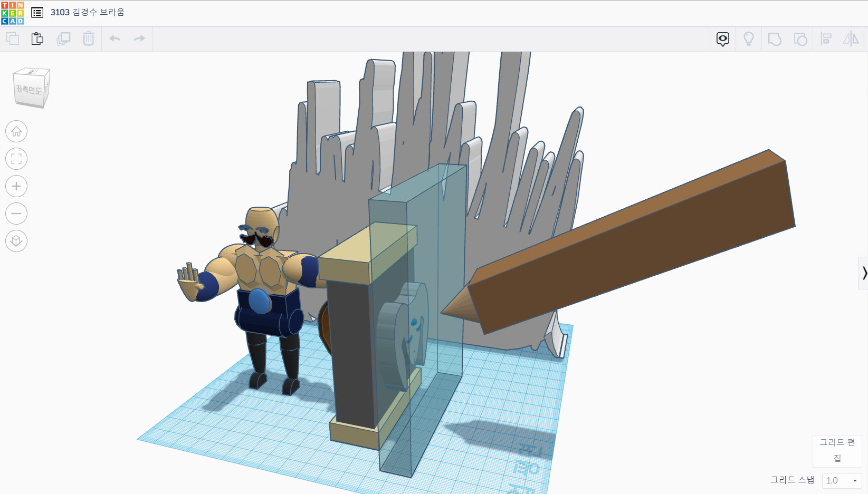Open the Tinkercad logo home link
The height and width of the screenshot is (494, 868).
(x=13, y=13)
